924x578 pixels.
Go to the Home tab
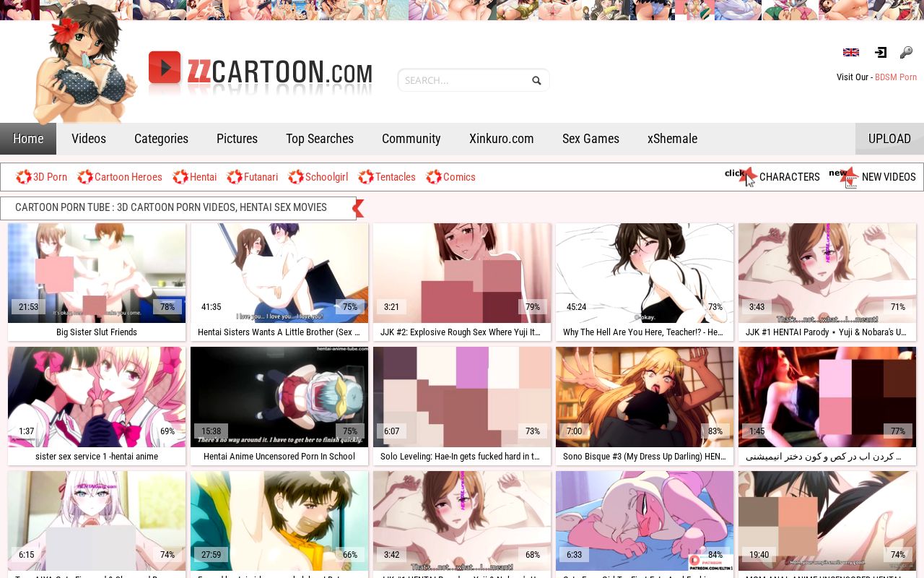(28, 139)
